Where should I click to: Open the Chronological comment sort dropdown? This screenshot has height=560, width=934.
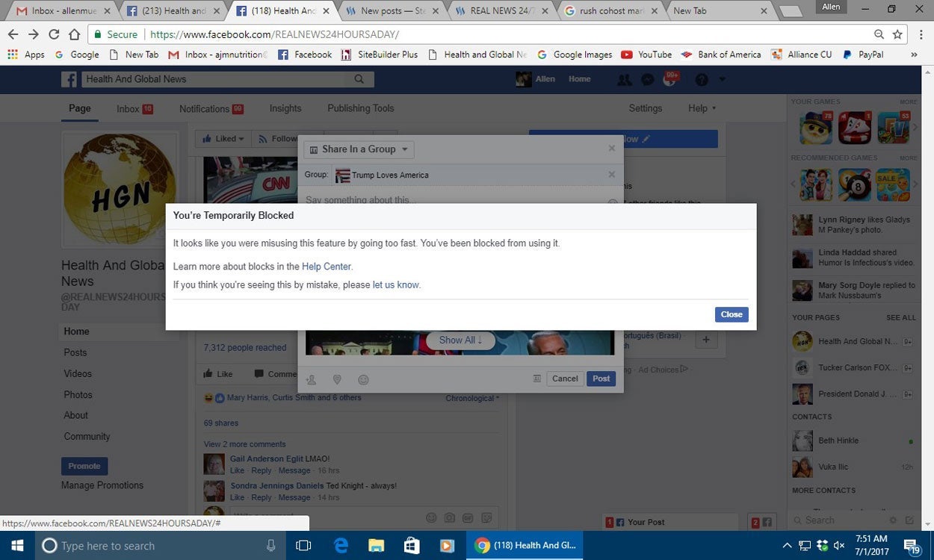pos(472,398)
